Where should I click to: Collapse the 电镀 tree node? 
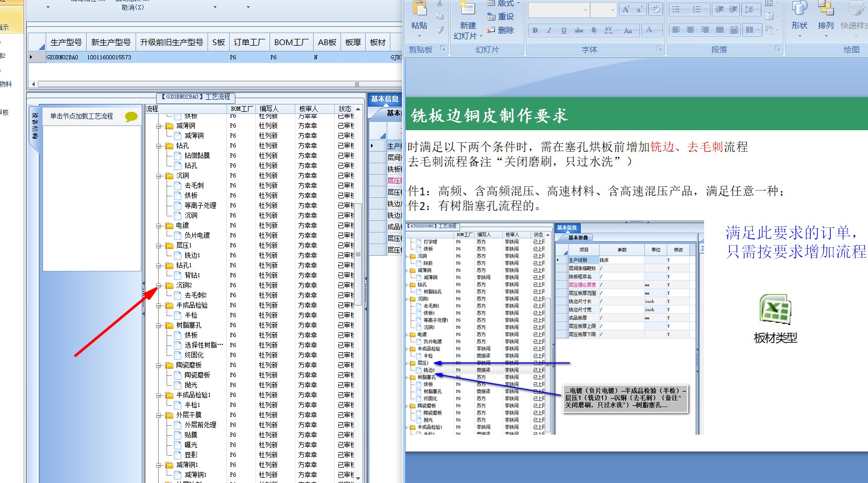(159, 226)
